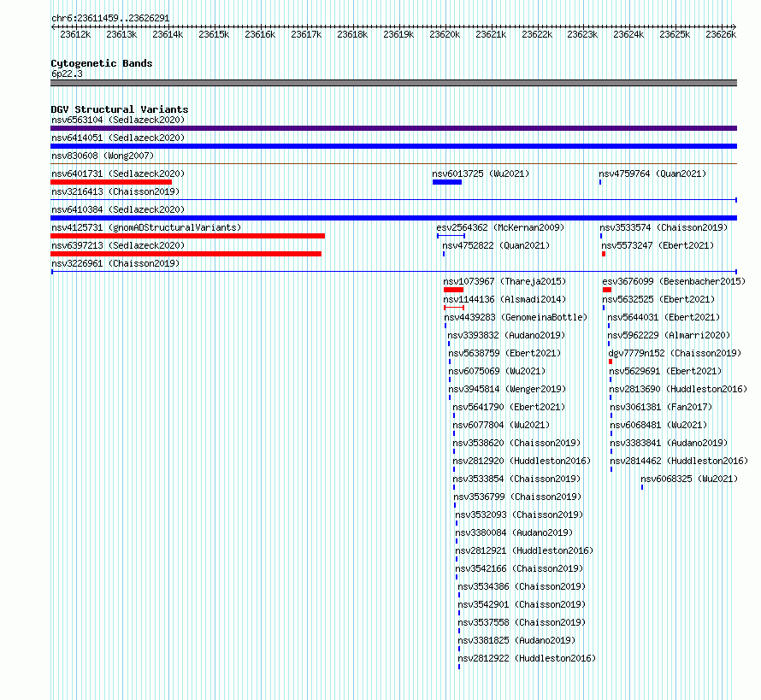The image size is (761, 700).
Task: Select the red nsv4125731 gnomAD variant bar
Action: (188, 236)
